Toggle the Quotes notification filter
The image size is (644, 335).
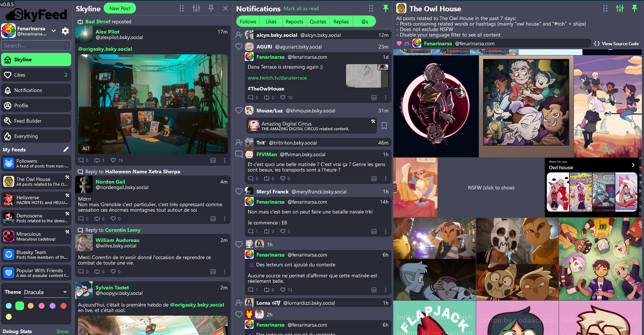pos(318,22)
